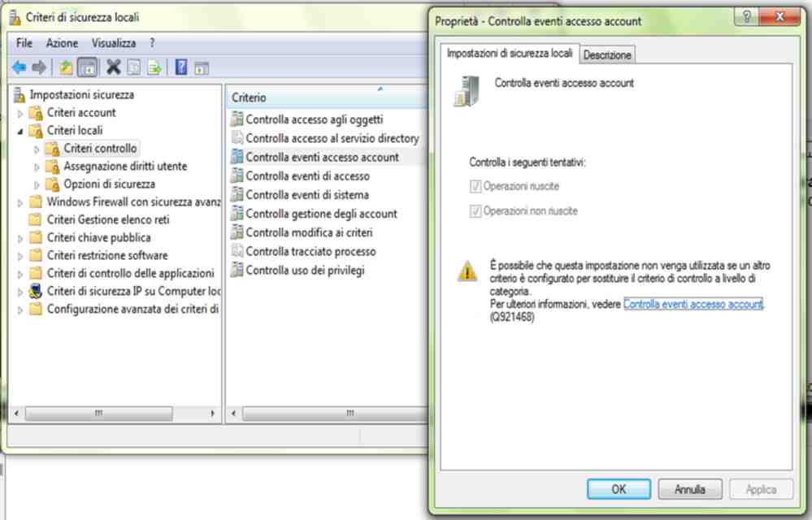This screenshot has width=812, height=520.
Task: Click the tree pane horizontal scrollbar thumb
Action: 98,413
